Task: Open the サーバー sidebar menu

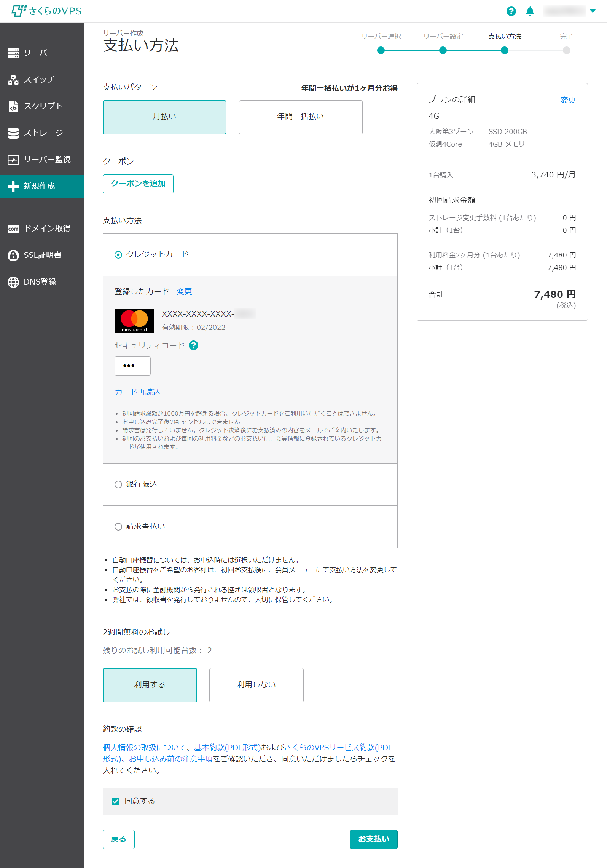Action: click(x=42, y=53)
